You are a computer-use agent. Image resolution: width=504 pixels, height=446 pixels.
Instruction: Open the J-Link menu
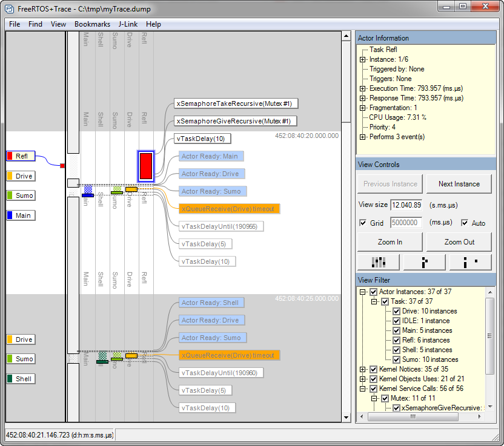pos(128,24)
